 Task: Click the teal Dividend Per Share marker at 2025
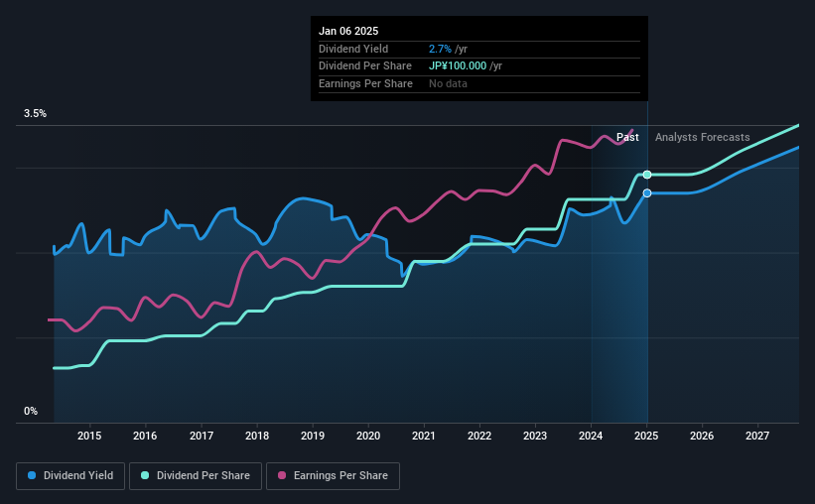[647, 175]
